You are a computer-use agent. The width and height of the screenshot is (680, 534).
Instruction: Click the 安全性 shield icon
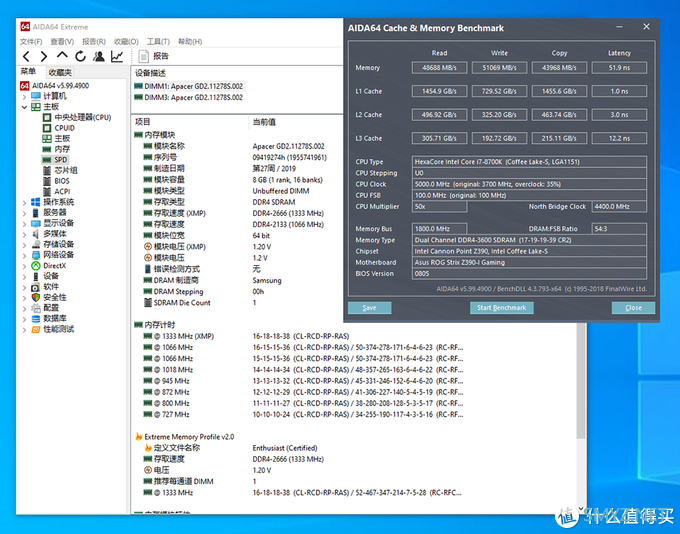coord(36,297)
